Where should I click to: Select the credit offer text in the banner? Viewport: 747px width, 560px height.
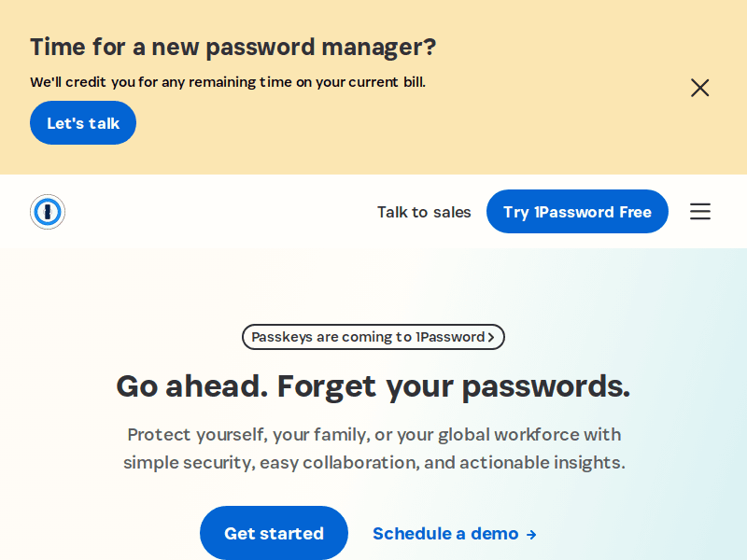point(227,82)
